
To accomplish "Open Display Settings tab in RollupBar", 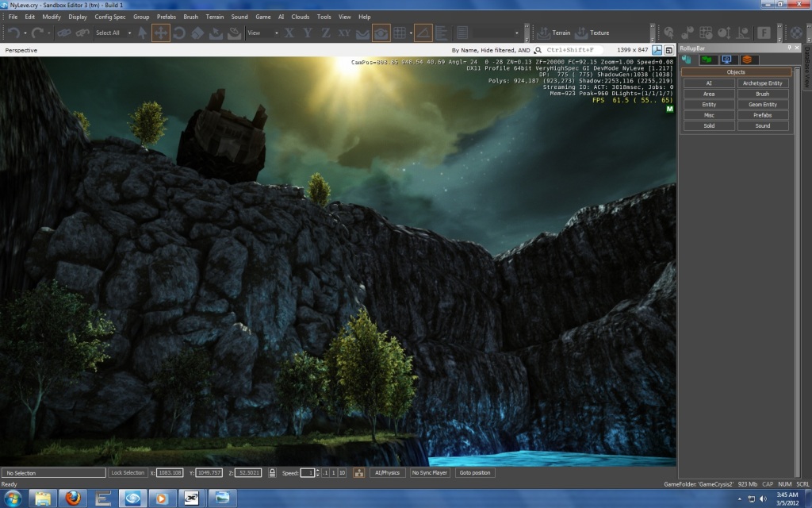I will point(726,60).
